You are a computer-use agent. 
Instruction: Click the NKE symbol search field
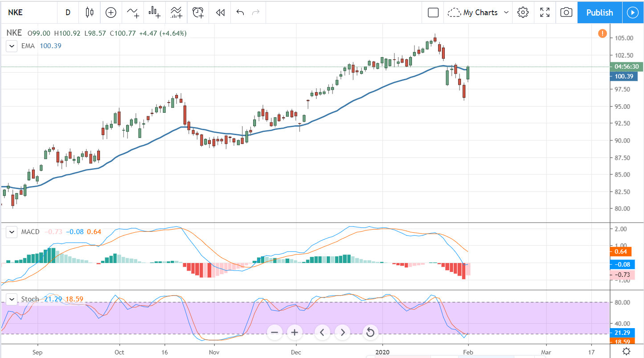pyautogui.click(x=29, y=12)
